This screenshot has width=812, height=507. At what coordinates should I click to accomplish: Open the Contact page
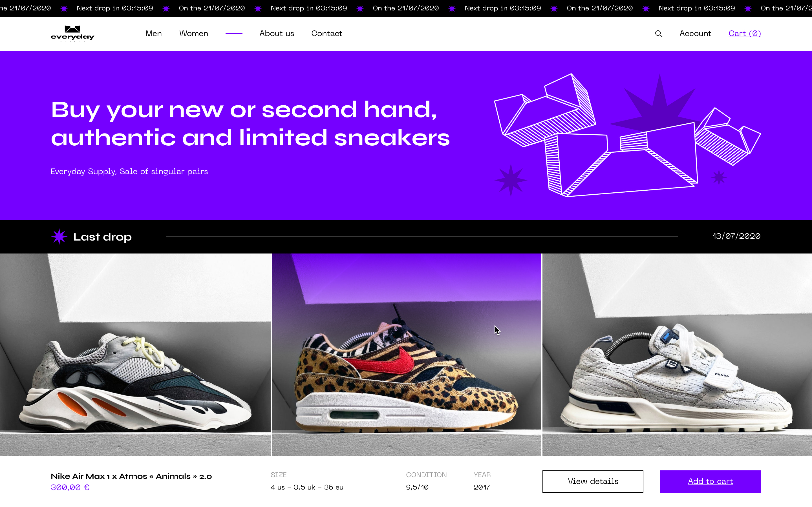[326, 34]
